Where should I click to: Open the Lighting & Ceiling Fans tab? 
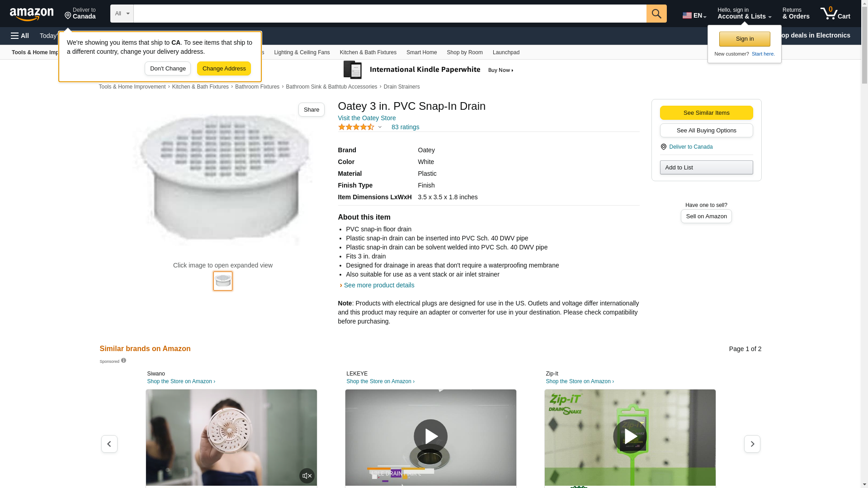[x=302, y=52]
